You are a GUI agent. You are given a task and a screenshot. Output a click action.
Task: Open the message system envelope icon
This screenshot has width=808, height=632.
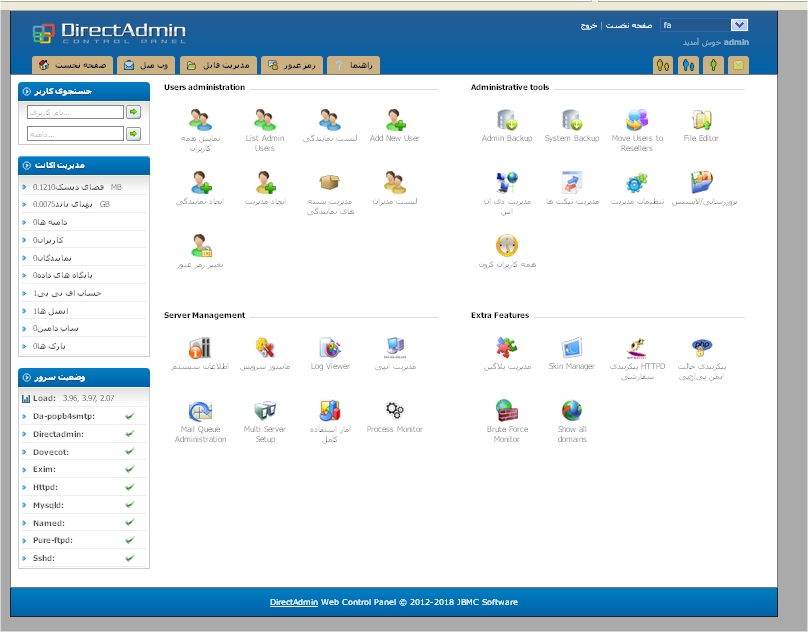tap(738, 65)
